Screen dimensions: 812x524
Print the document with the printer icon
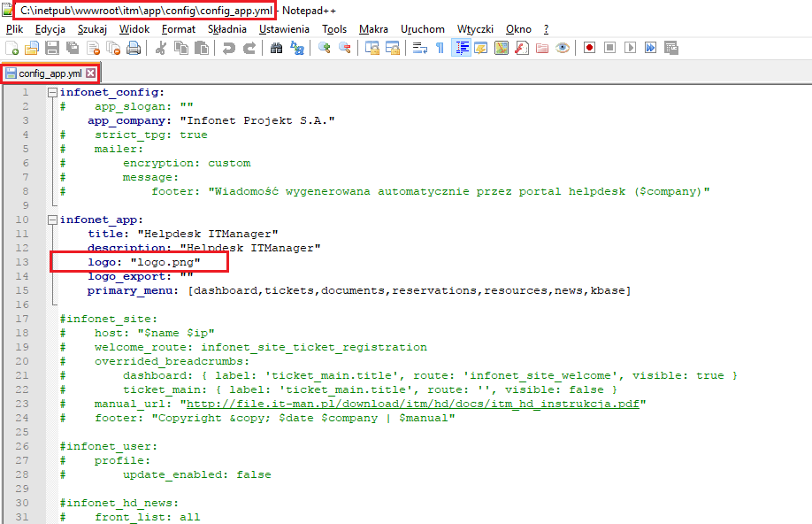tap(134, 48)
